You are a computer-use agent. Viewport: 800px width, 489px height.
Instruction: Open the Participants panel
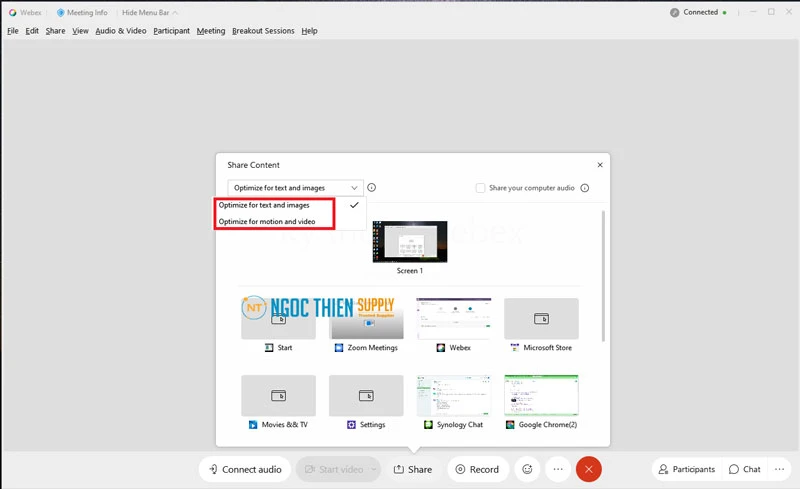pos(687,469)
